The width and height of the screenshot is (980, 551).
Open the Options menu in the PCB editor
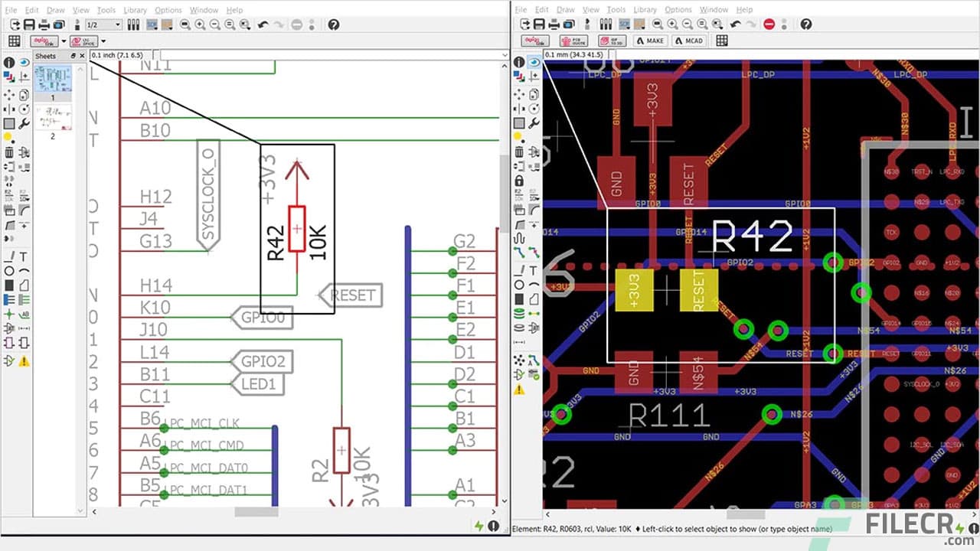coord(678,9)
